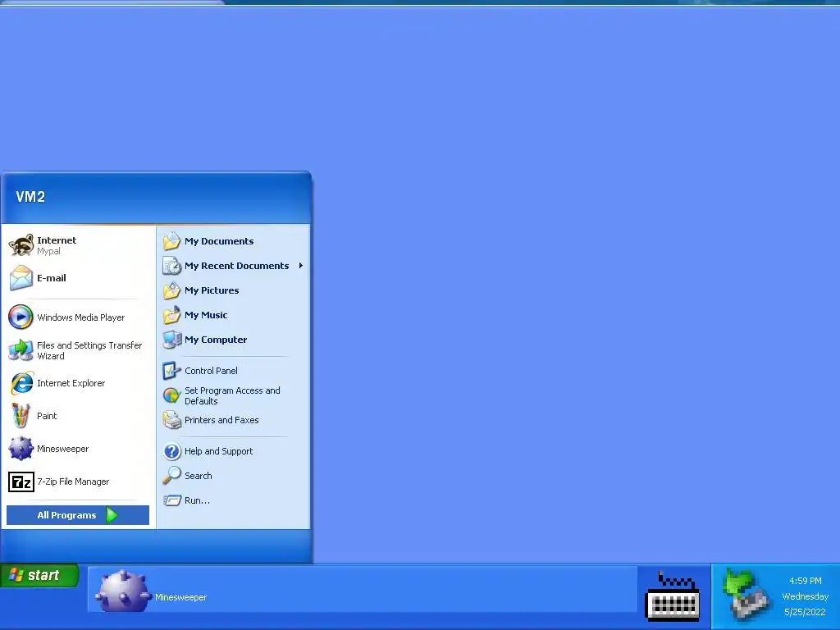Viewport: 840px width, 630px height.
Task: Select My Music text entry
Action: 206,315
